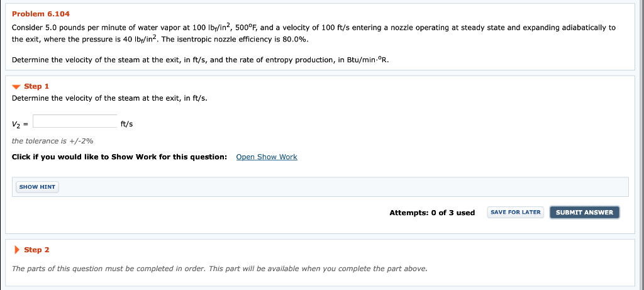Click the ft/s unit label beside input
Viewport: 644px width, 290px height.
point(126,124)
